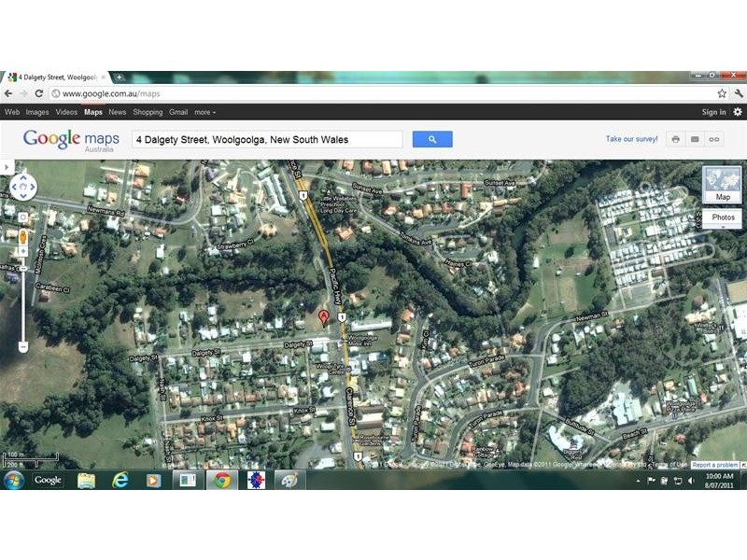This screenshot has width=747, height=560.
Task: Click the red marker A pin
Action: (323, 317)
